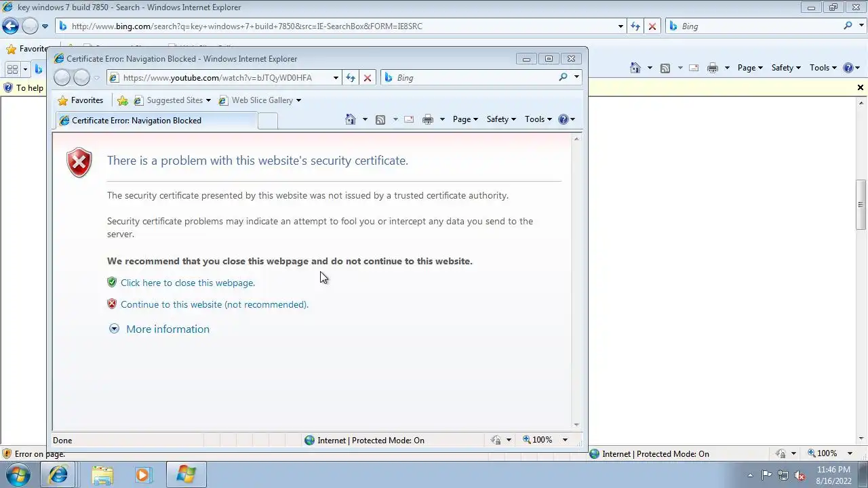Image resolution: width=868 pixels, height=488 pixels.
Task: Open zoom level dropdown in background window status bar
Action: coord(850,453)
